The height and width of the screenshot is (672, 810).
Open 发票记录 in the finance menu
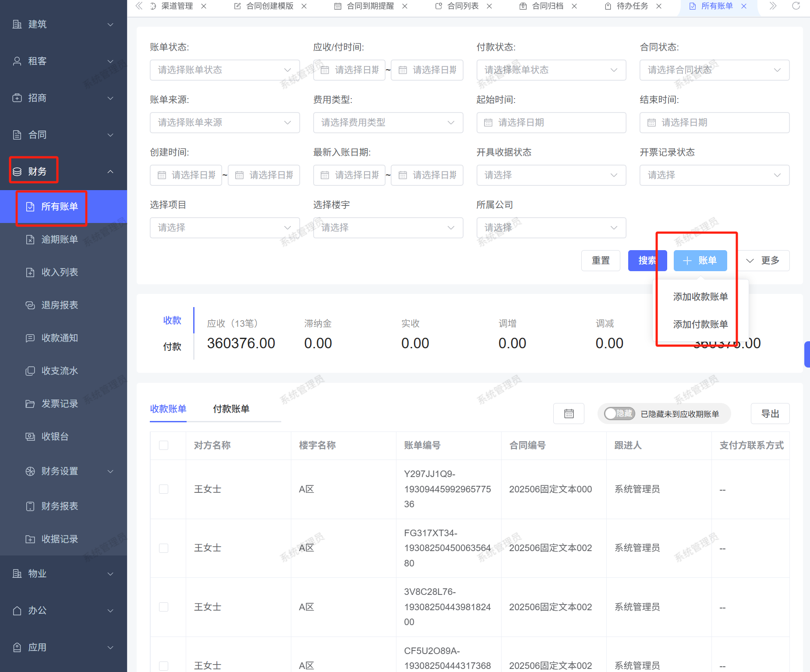(x=59, y=403)
